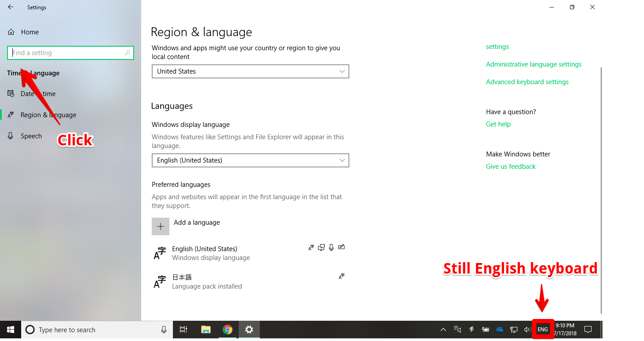Open OneDrive from the system tray cloud icon
644x341 pixels.
point(499,329)
